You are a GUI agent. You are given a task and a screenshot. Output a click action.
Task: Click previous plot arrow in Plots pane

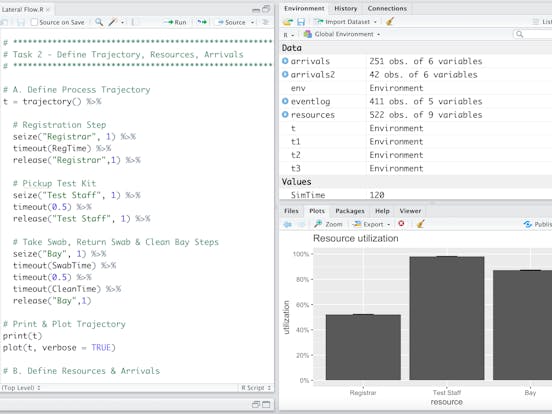point(288,224)
